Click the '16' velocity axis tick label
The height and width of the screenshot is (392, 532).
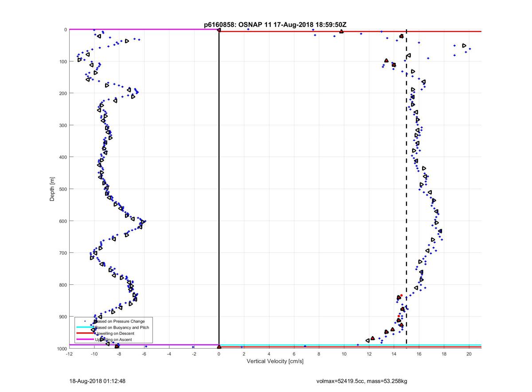[x=419, y=354]
